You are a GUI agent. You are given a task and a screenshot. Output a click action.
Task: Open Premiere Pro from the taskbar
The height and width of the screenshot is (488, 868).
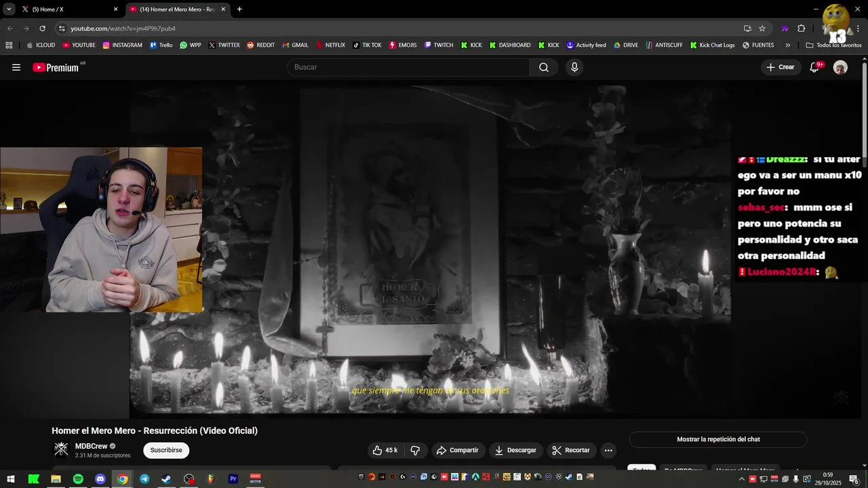[x=233, y=479]
